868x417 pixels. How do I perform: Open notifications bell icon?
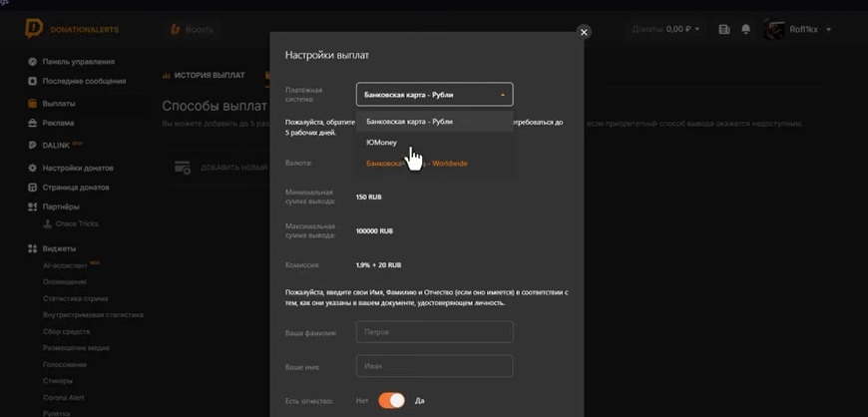(x=746, y=29)
